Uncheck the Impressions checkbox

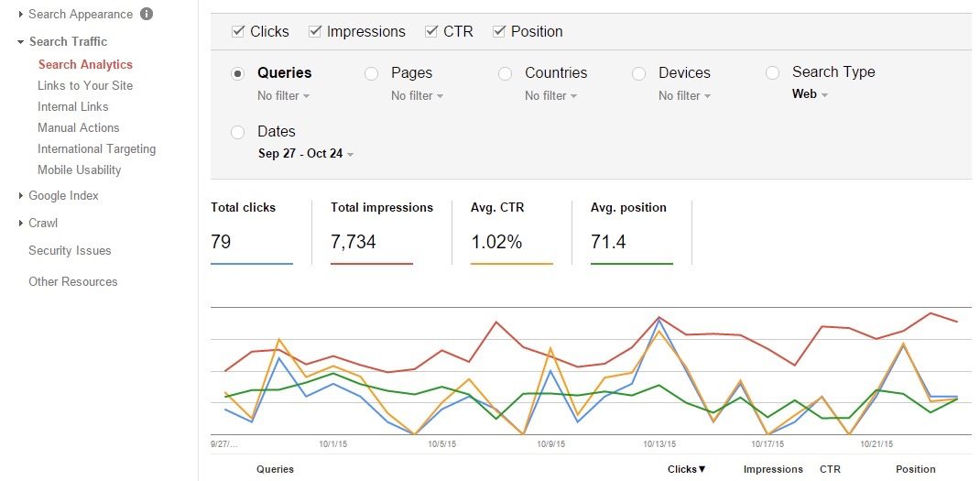[x=315, y=31]
